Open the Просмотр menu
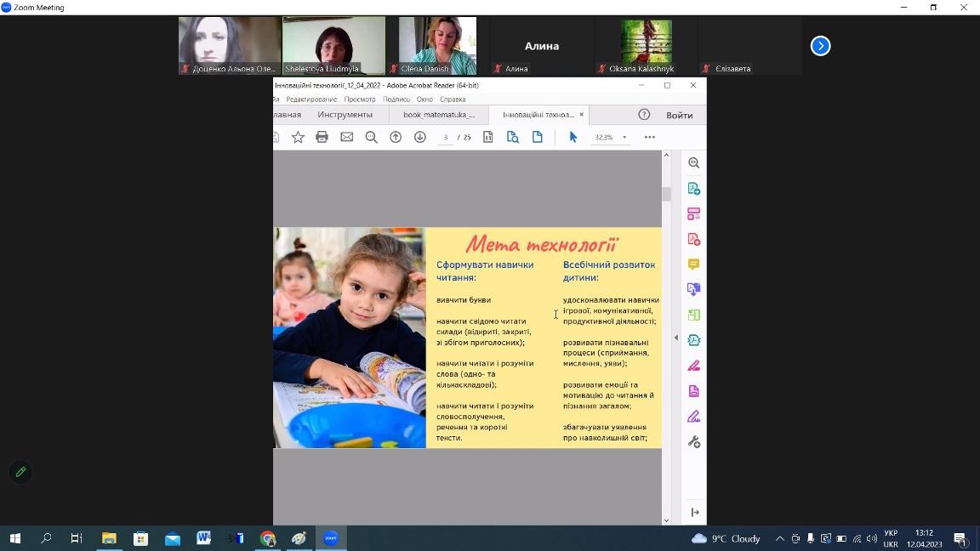This screenshot has height=551, width=980. pos(360,99)
